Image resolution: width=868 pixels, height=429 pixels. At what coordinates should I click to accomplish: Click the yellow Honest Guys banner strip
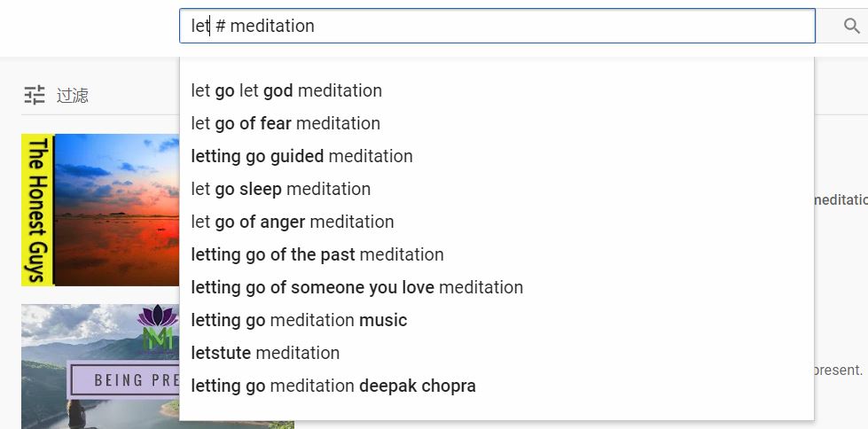point(36,210)
